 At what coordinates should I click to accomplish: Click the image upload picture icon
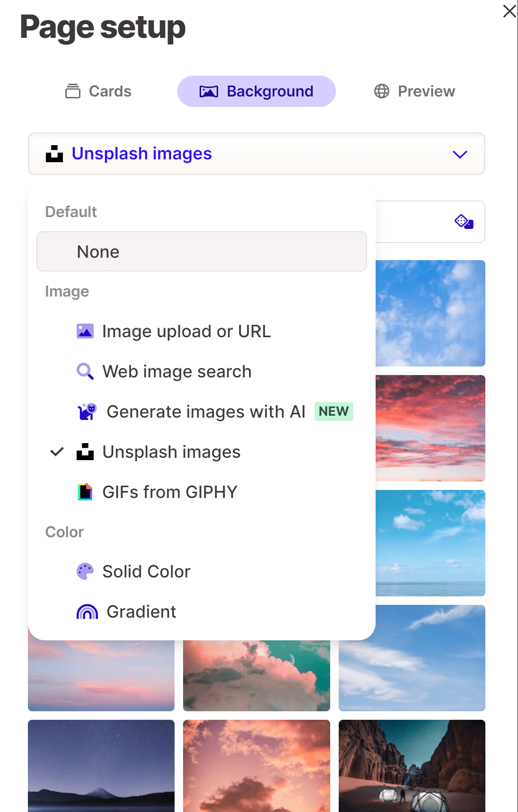85,331
